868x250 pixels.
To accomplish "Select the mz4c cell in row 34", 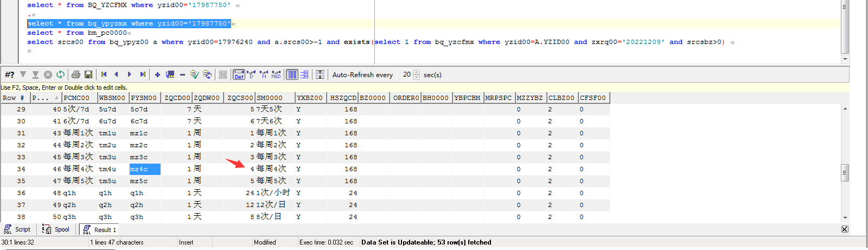I will pyautogui.click(x=144, y=169).
